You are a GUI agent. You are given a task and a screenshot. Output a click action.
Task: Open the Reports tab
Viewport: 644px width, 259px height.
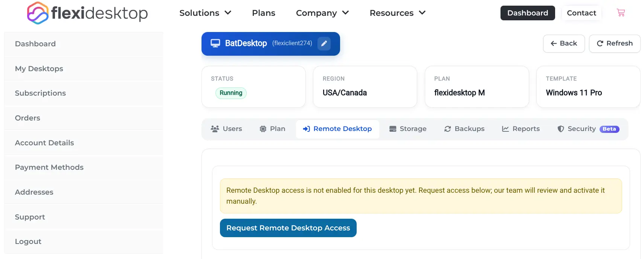[521, 129]
